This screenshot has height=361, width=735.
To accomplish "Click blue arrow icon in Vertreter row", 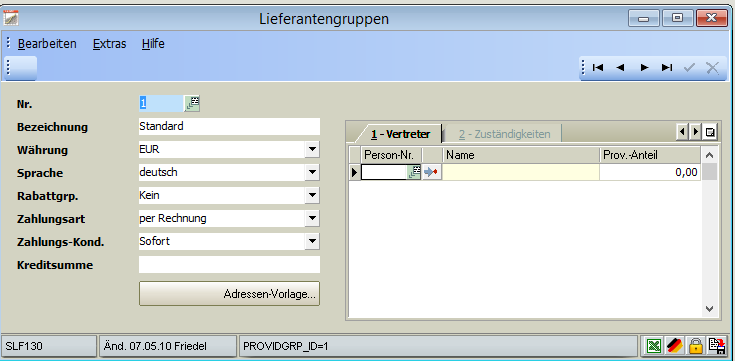I will tap(431, 173).
